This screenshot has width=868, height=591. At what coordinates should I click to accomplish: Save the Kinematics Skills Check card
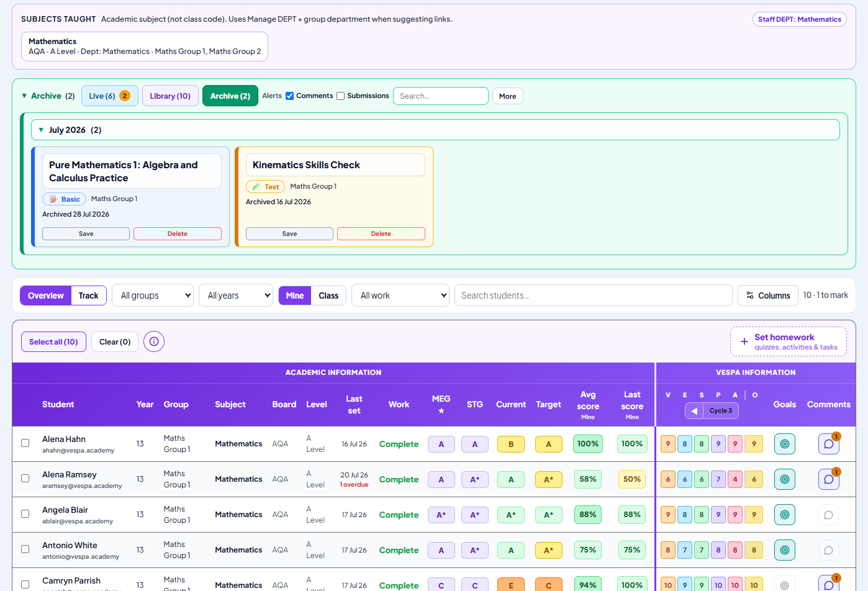click(289, 233)
